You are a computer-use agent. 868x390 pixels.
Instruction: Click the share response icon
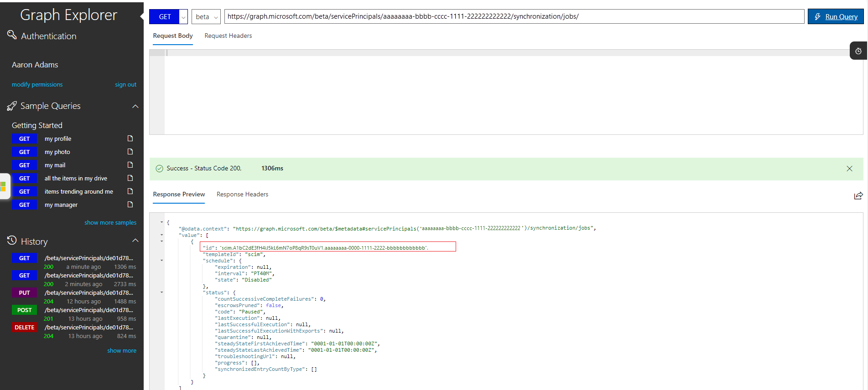(858, 195)
